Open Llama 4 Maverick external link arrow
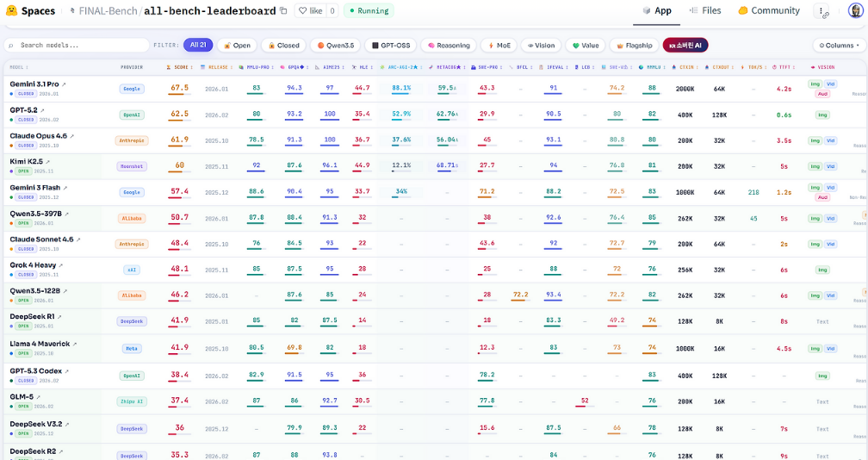 tap(75, 344)
